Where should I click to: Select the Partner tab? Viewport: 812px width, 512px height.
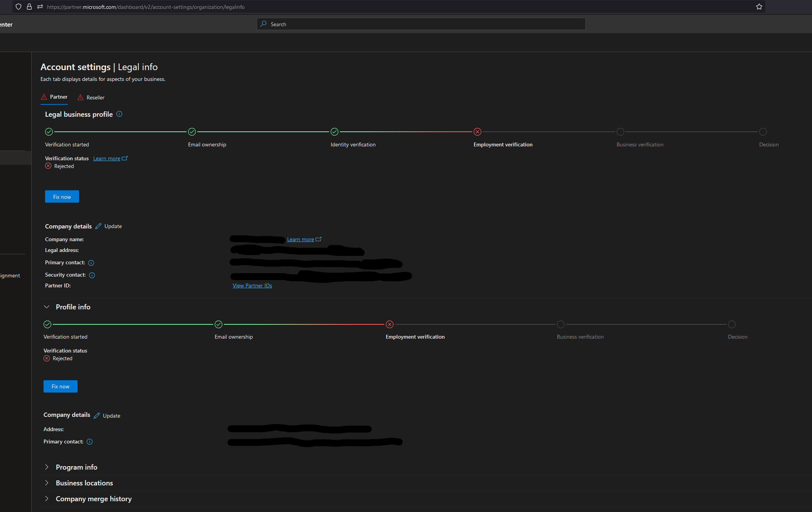click(54, 97)
